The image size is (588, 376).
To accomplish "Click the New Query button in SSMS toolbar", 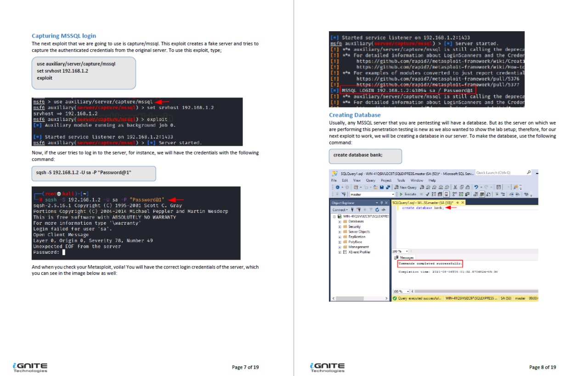I will [405, 188].
